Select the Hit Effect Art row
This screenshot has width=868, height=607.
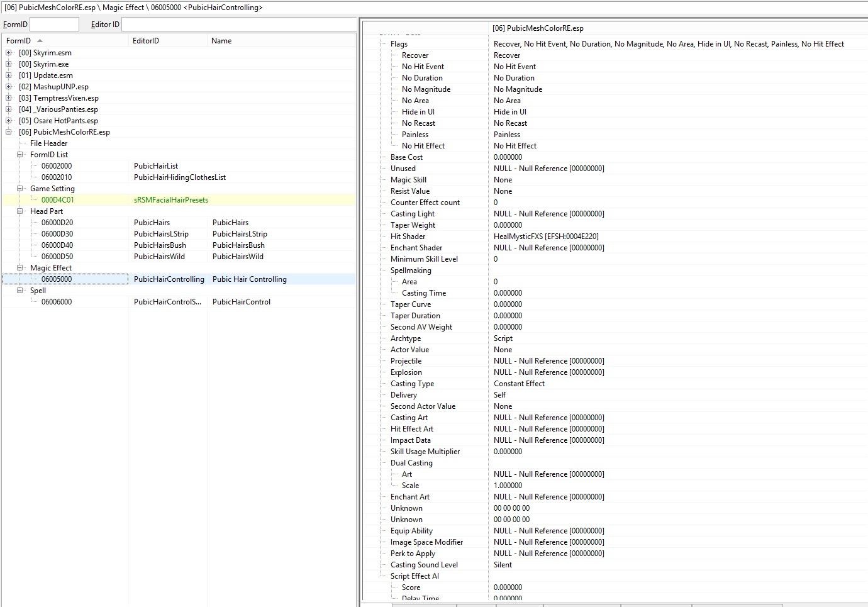[615, 429]
